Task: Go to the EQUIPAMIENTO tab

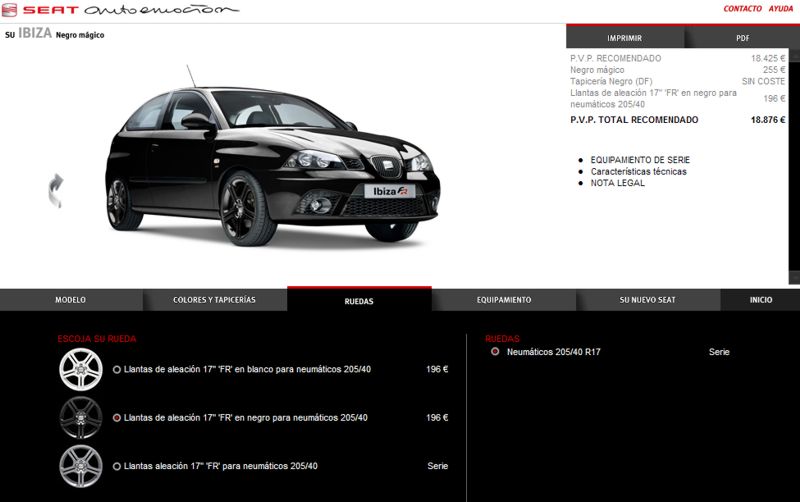Action: tap(504, 300)
